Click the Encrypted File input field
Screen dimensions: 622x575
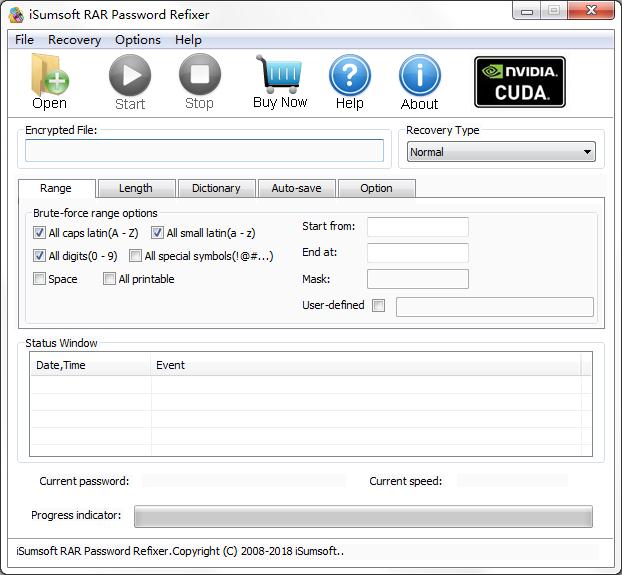click(204, 151)
